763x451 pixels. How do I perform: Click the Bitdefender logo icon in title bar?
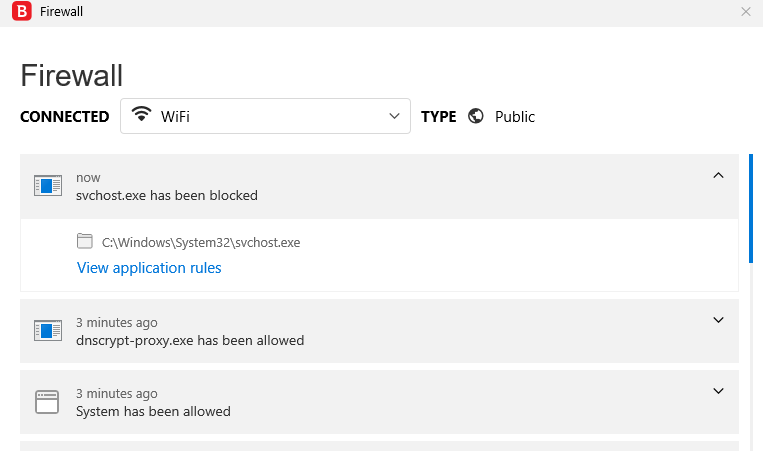[x=18, y=12]
